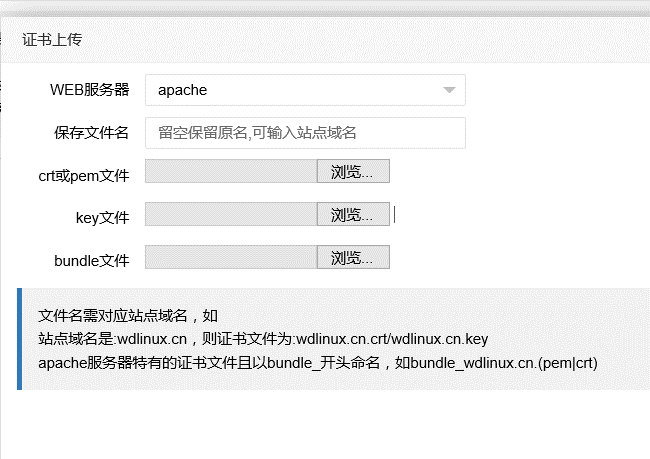Screen dimensions: 650x459
Task: Focus the 保存文件名 input field
Action: pyautogui.click(x=305, y=133)
